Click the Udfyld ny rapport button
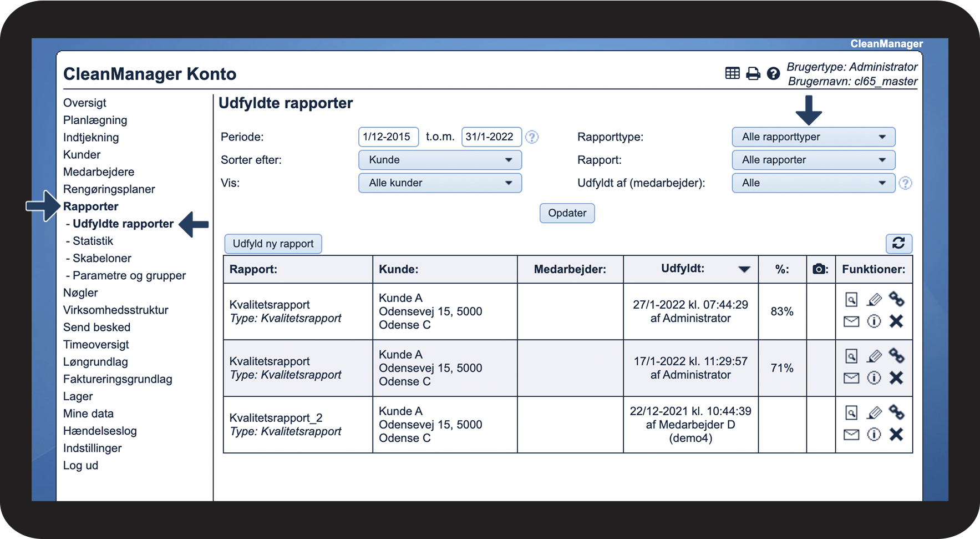The image size is (980, 539). 273,244
